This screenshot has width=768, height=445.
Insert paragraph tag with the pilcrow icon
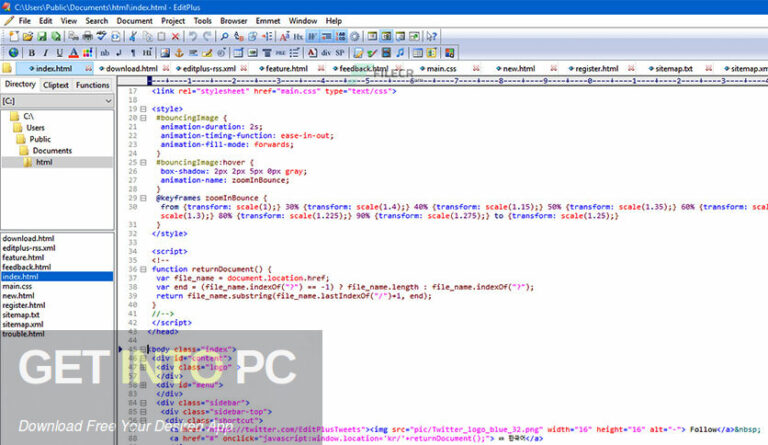pos(133,52)
